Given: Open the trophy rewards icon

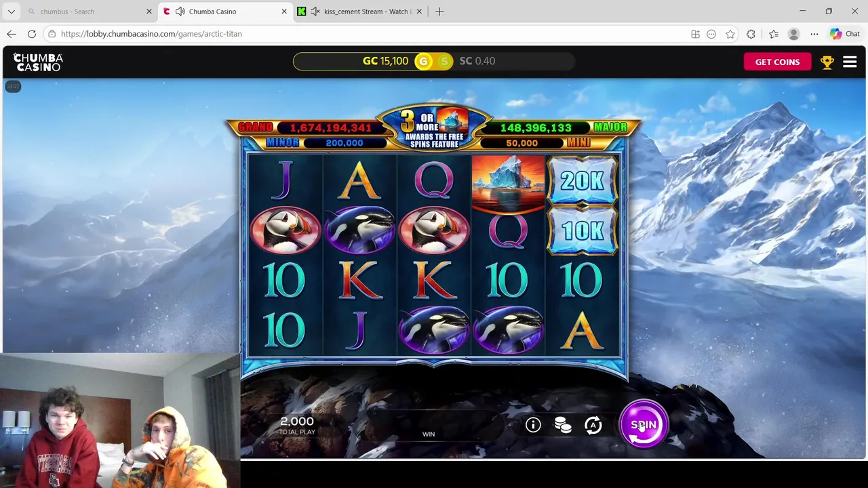Looking at the screenshot, I should (x=827, y=62).
